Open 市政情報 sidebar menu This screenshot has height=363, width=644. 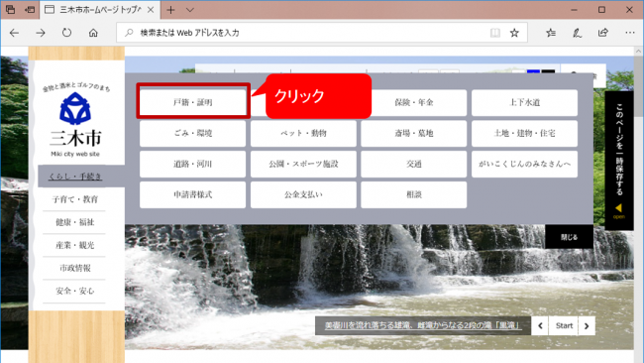point(75,269)
